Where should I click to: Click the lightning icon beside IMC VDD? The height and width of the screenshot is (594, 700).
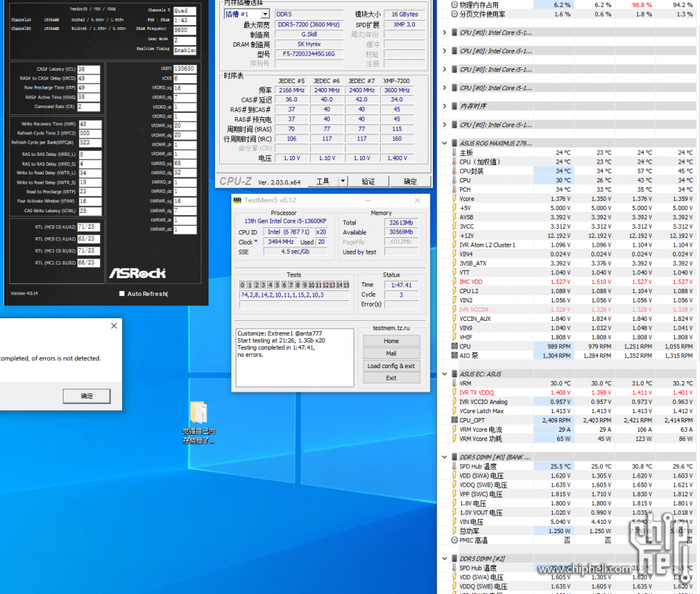point(454,282)
